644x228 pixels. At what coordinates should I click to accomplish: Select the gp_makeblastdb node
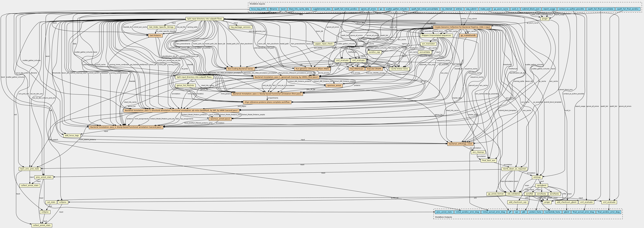click(x=468, y=36)
